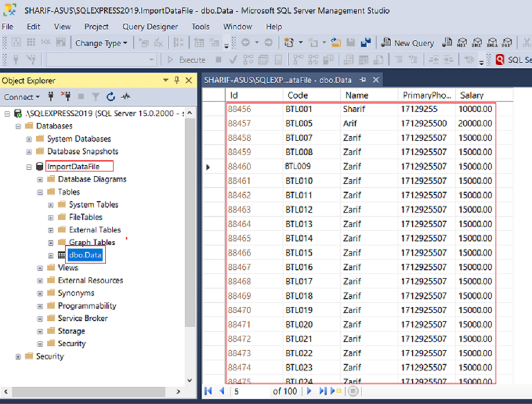Viewport: 532px width, 404px height.
Task: Open the Query Designer menu
Action: point(150,27)
